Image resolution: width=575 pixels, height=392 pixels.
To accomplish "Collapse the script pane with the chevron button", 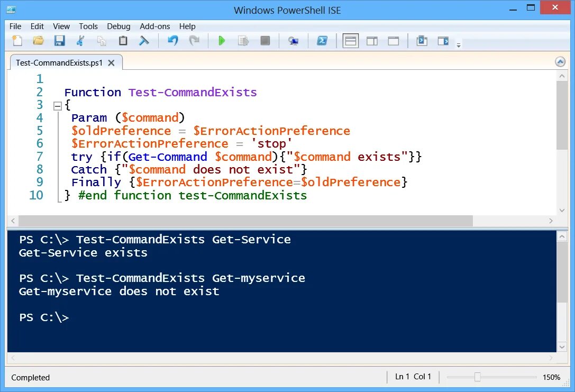I will [560, 61].
